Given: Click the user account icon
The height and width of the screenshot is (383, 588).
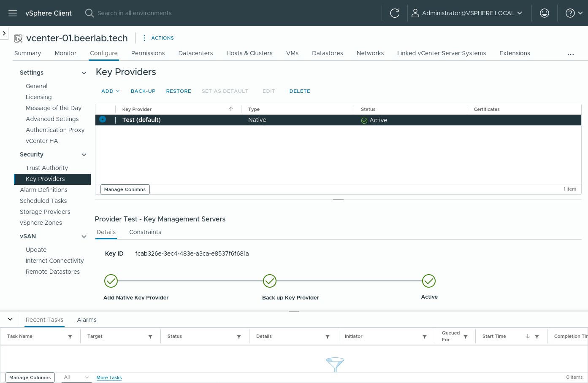Looking at the screenshot, I should pyautogui.click(x=415, y=13).
